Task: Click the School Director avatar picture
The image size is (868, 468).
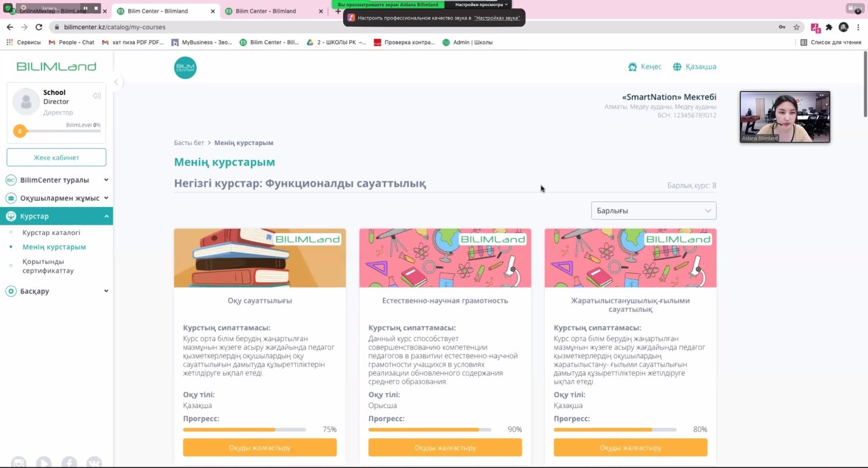Action: tap(26, 101)
